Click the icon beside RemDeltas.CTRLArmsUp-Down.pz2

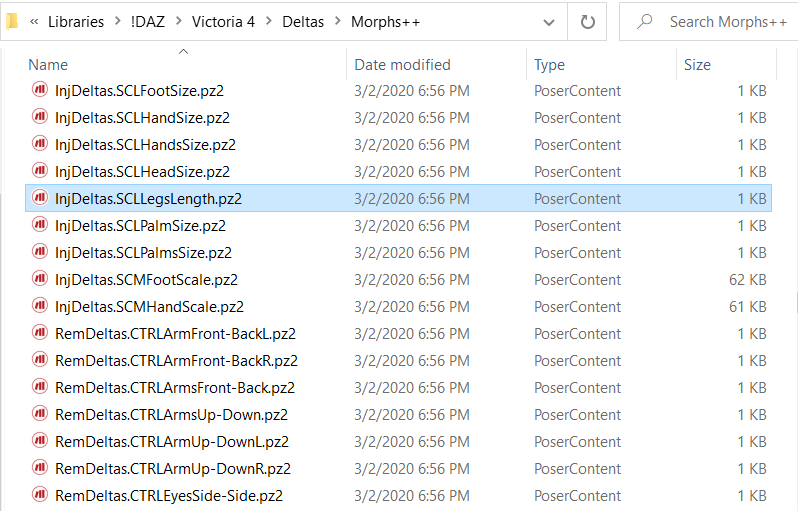40,413
